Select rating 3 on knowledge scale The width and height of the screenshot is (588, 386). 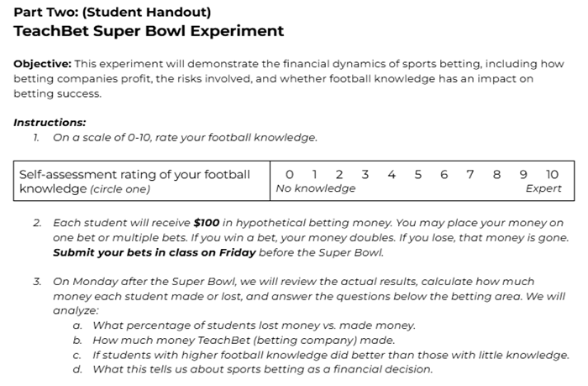tap(365, 174)
